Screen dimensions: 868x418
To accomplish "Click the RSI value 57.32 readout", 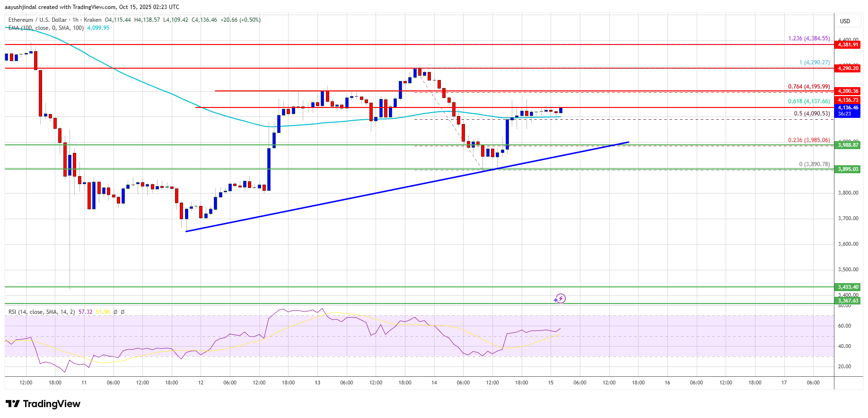I will tap(85, 312).
